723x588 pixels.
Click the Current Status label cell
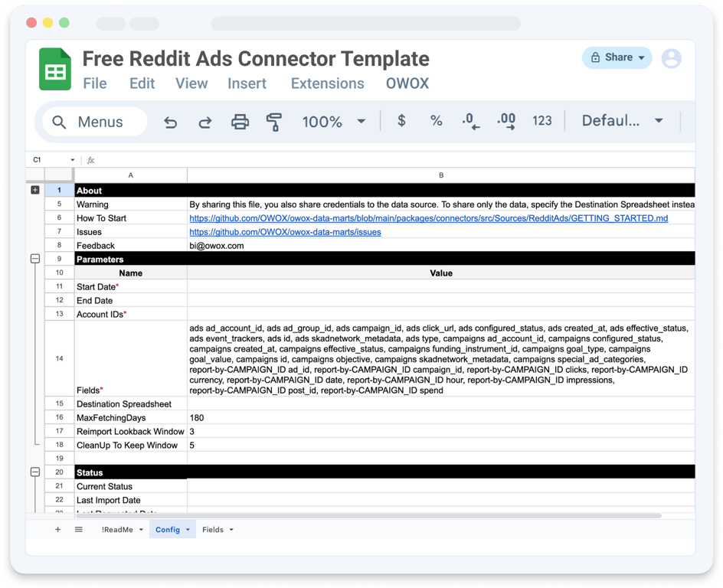(131, 486)
